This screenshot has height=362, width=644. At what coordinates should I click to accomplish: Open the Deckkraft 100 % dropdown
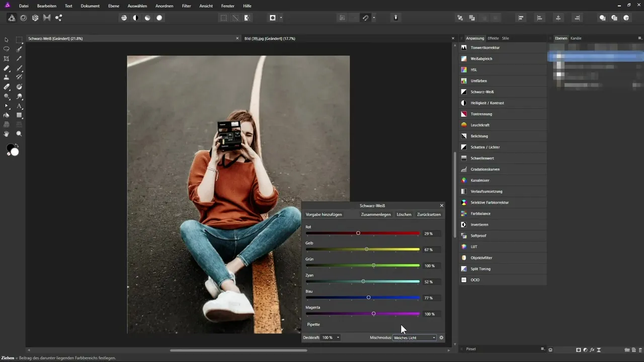(x=331, y=337)
